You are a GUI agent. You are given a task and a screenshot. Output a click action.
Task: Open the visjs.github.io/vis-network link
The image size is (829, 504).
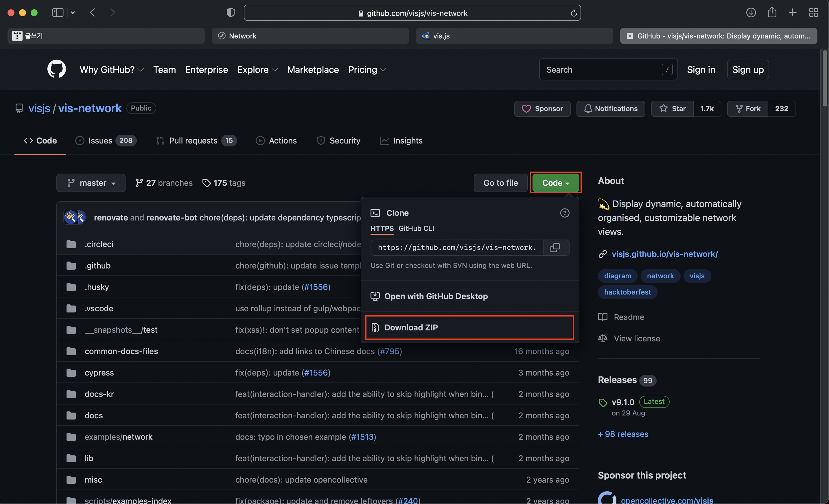tap(664, 254)
